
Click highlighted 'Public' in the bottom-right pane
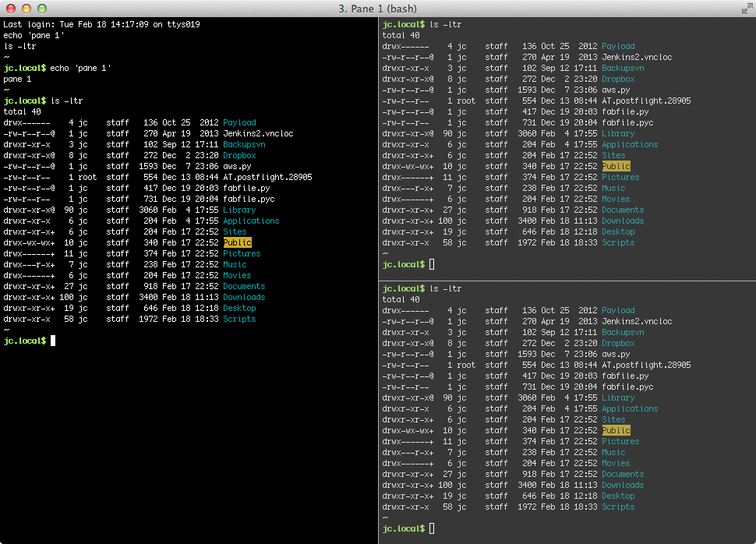[616, 431]
